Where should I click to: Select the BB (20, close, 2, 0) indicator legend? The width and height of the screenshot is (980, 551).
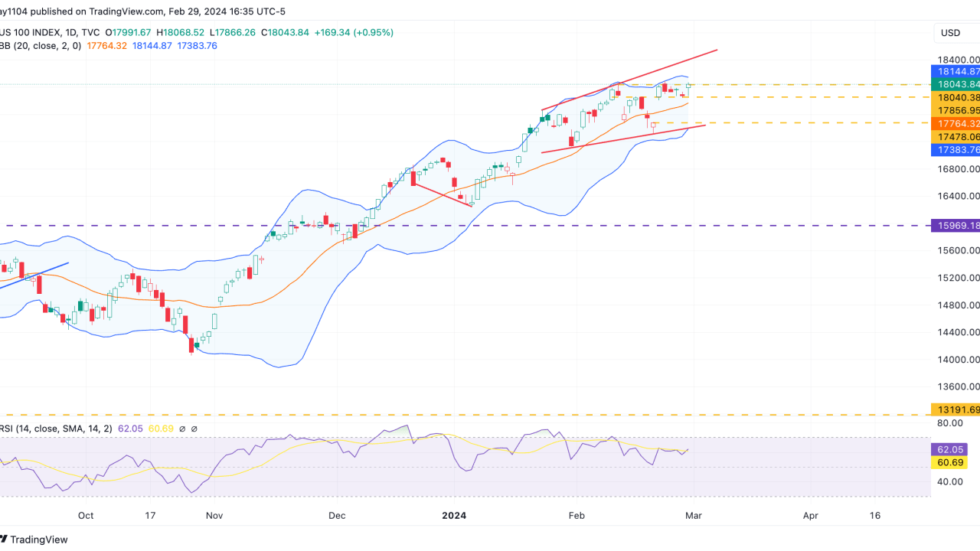coord(41,46)
